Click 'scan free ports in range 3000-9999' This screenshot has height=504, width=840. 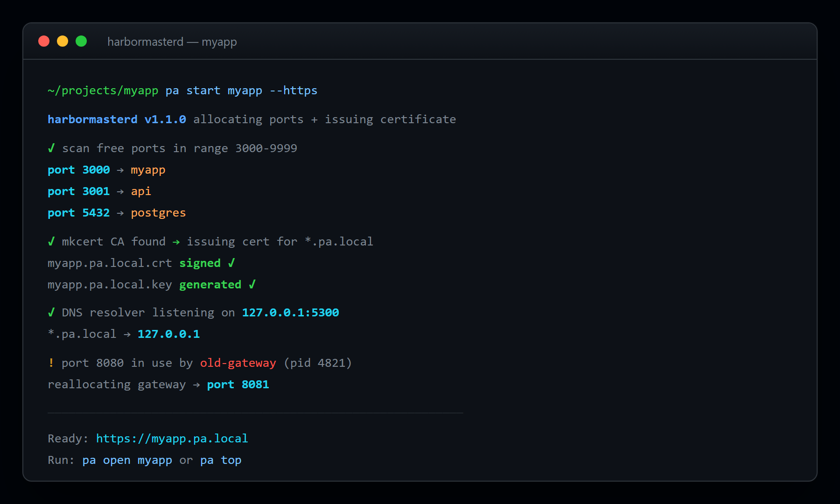[x=180, y=148]
